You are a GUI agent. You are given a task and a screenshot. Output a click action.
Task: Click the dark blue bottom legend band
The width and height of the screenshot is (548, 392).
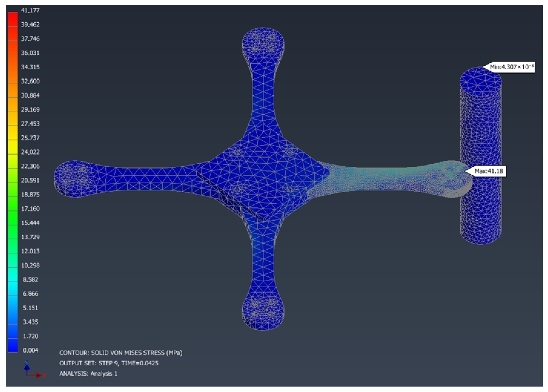[x=13, y=345]
